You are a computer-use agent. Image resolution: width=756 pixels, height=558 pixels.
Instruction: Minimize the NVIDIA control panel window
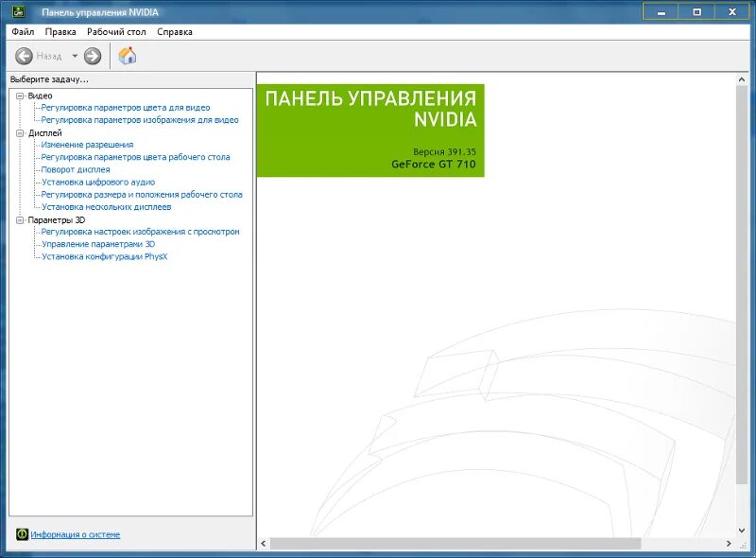click(661, 12)
